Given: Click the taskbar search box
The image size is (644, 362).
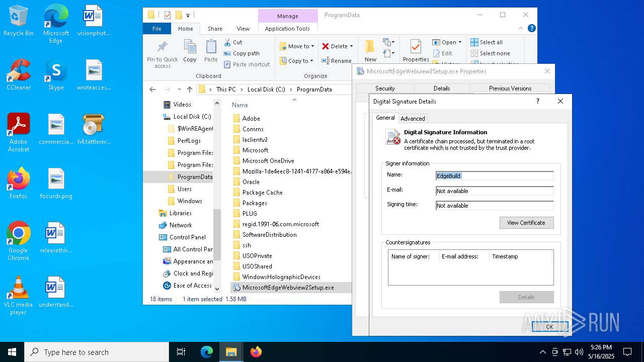Looking at the screenshot, I should click(x=97, y=352).
